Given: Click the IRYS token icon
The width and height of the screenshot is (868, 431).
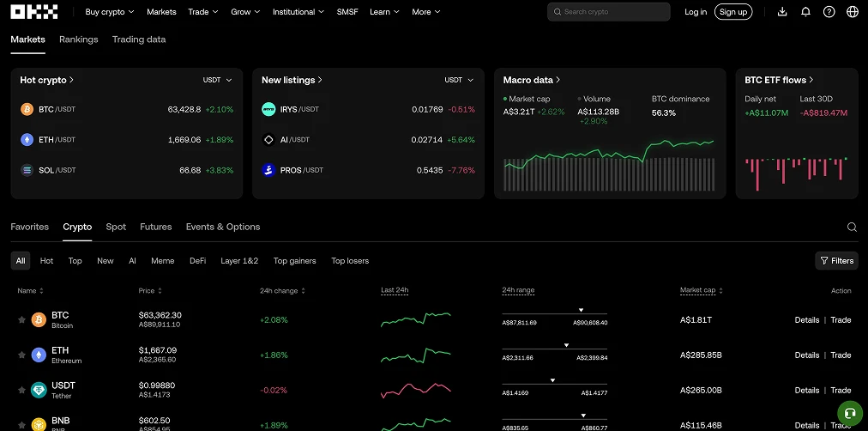Looking at the screenshot, I should (268, 109).
